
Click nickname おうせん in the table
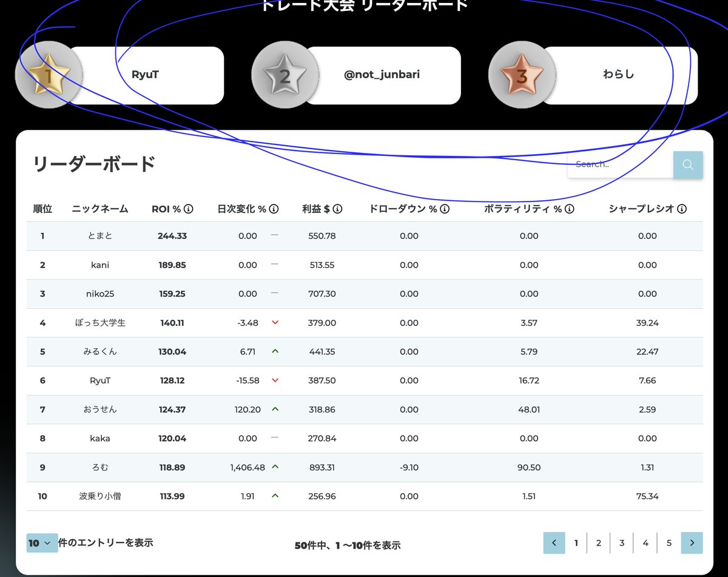[100, 410]
